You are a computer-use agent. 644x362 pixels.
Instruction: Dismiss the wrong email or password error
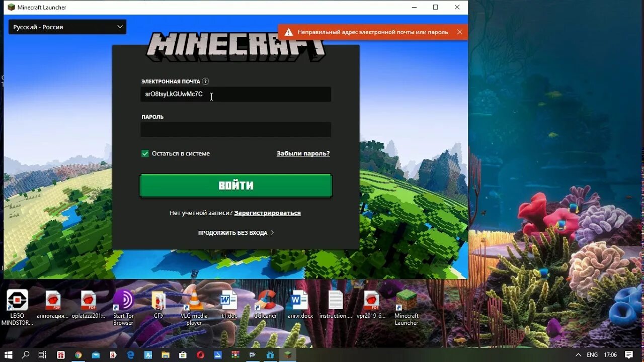[459, 32]
